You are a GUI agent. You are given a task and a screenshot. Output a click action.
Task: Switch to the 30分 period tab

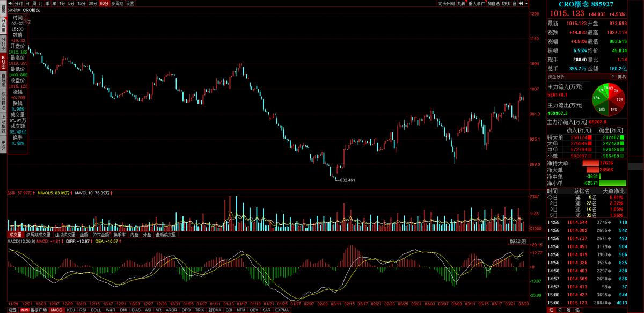(x=92, y=3)
